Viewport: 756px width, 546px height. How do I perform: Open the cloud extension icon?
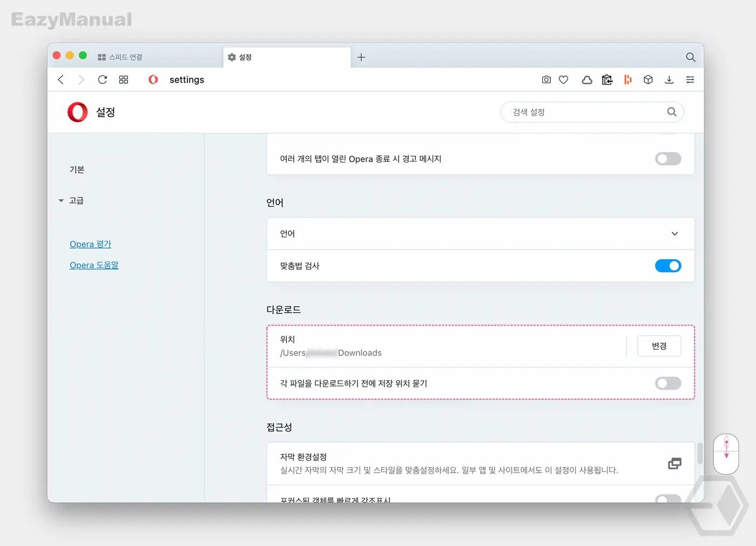point(587,80)
